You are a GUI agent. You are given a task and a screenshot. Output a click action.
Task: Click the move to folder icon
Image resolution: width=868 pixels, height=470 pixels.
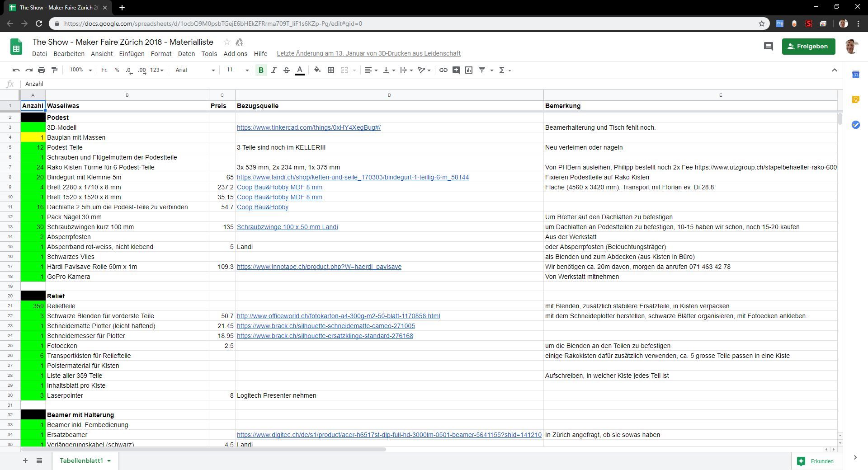[x=240, y=42]
